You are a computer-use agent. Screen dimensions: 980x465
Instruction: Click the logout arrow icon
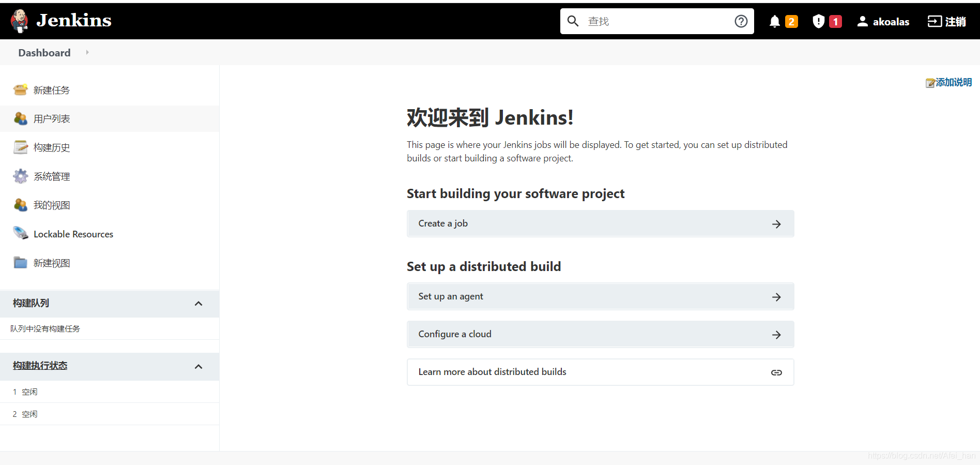[x=935, y=21]
